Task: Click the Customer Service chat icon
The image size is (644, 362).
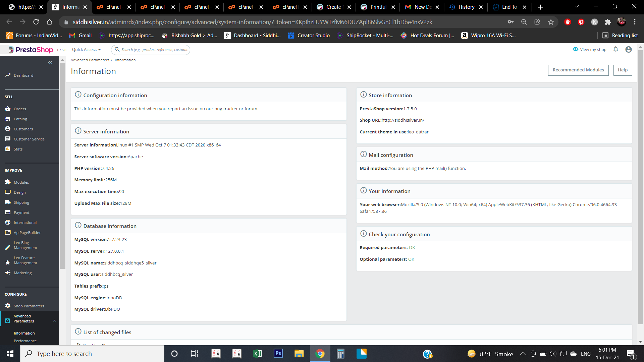Action: (8, 139)
